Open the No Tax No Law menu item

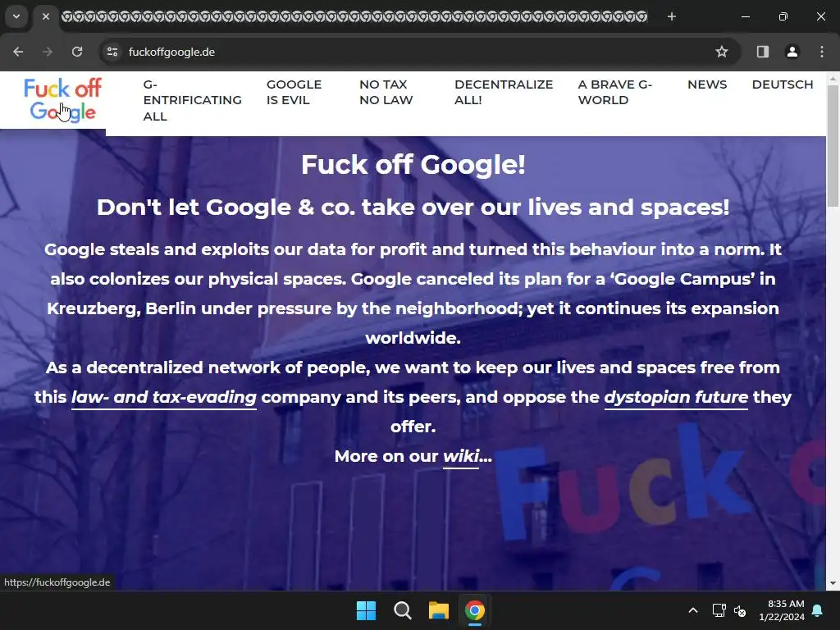[386, 92]
